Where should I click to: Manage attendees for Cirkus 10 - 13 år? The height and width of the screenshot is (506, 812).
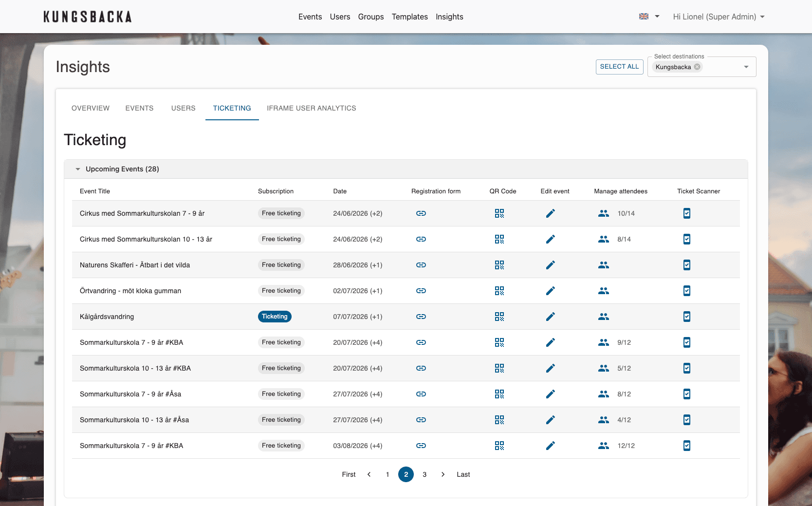tap(604, 239)
